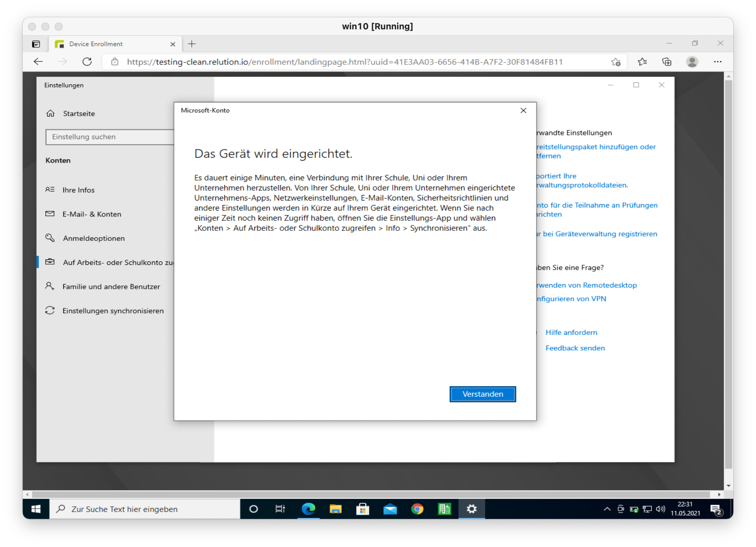The image size is (756, 547).
Task: Click Bereitstellungspaket hinzufügen oder entfernen link
Action: [x=596, y=151]
